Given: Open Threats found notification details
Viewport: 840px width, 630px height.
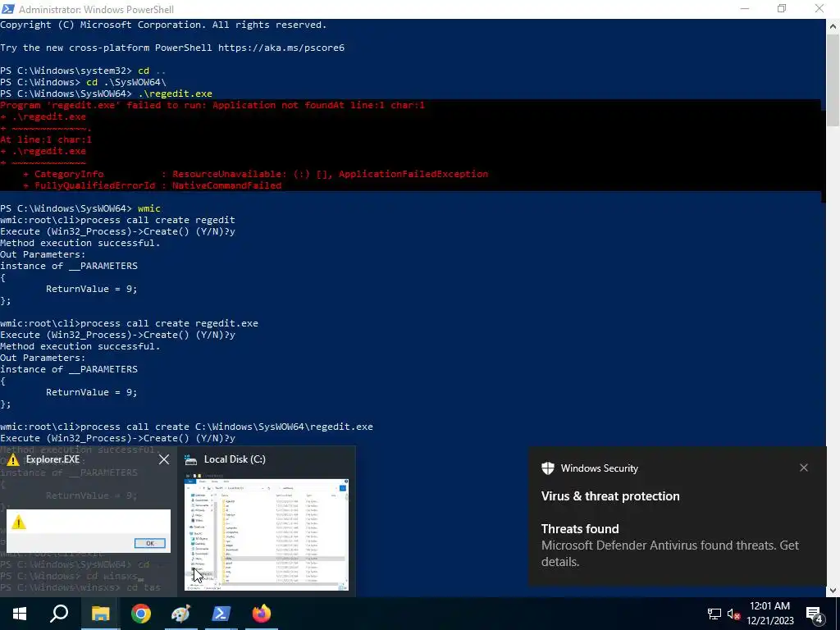Looking at the screenshot, I should (x=669, y=546).
